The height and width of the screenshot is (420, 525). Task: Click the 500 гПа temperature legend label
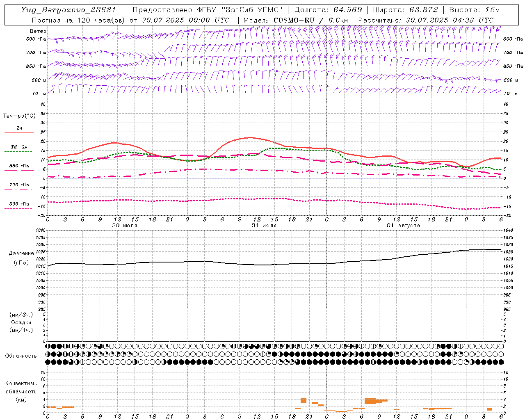point(19,204)
